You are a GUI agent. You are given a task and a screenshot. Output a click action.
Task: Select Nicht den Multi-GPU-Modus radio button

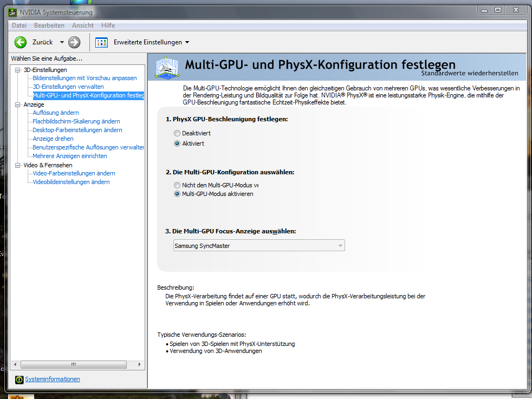(x=177, y=185)
